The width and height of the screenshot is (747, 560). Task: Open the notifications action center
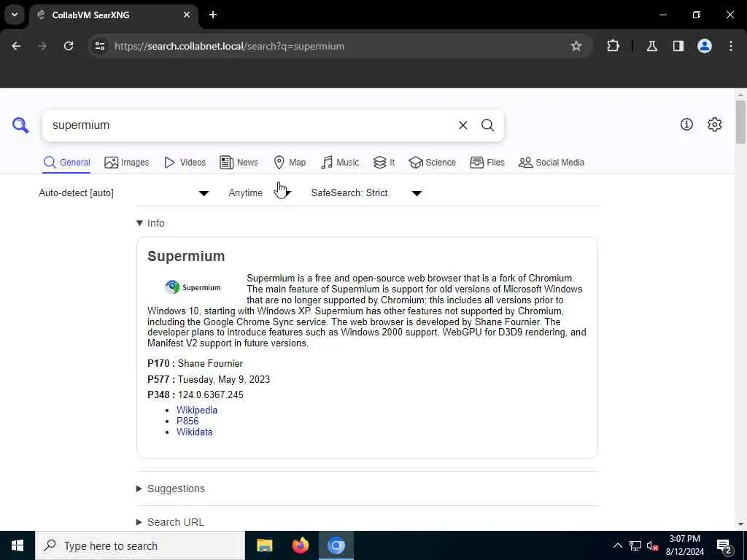click(724, 545)
